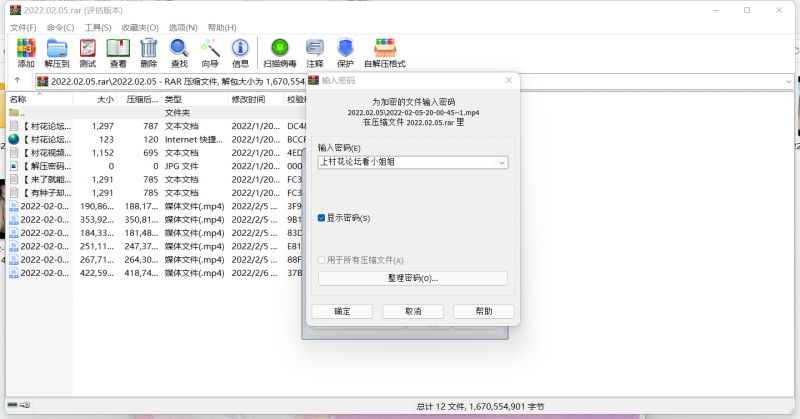This screenshot has height=419, width=800.
Task: Click the 扫描病毒 (Virus scan) icon
Action: coord(280,52)
